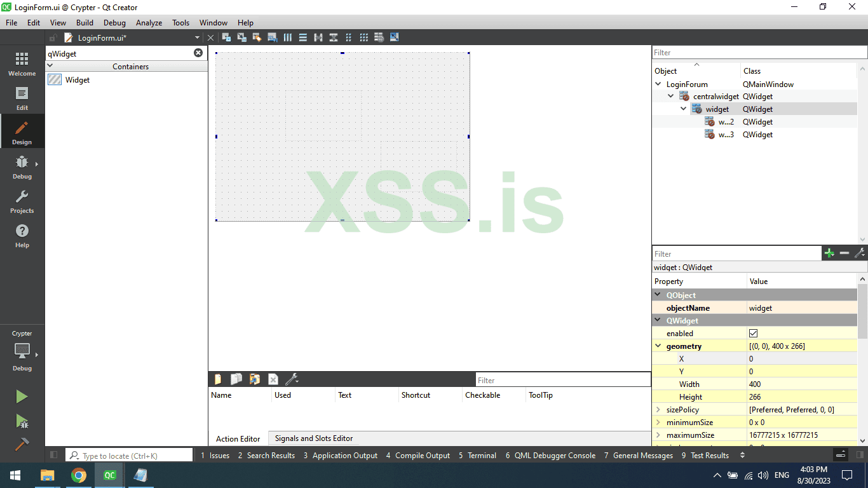The height and width of the screenshot is (488, 868).
Task: Run the project with the green play button
Action: tap(21, 396)
